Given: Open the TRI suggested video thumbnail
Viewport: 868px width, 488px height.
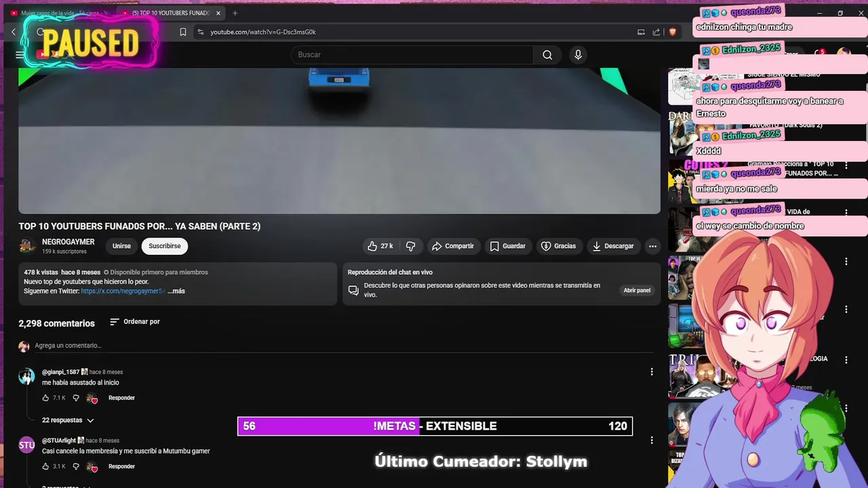Looking at the screenshot, I should coord(705,375).
